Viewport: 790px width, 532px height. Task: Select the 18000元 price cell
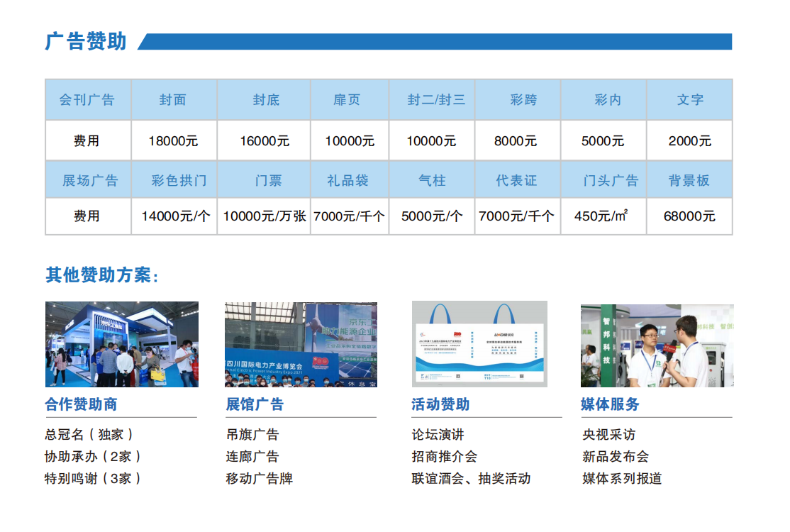coord(173,141)
